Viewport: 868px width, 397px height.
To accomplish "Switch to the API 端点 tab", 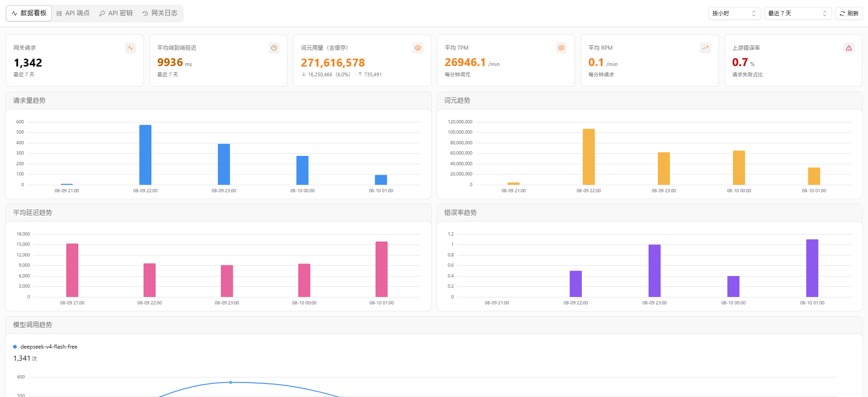I will [x=73, y=13].
